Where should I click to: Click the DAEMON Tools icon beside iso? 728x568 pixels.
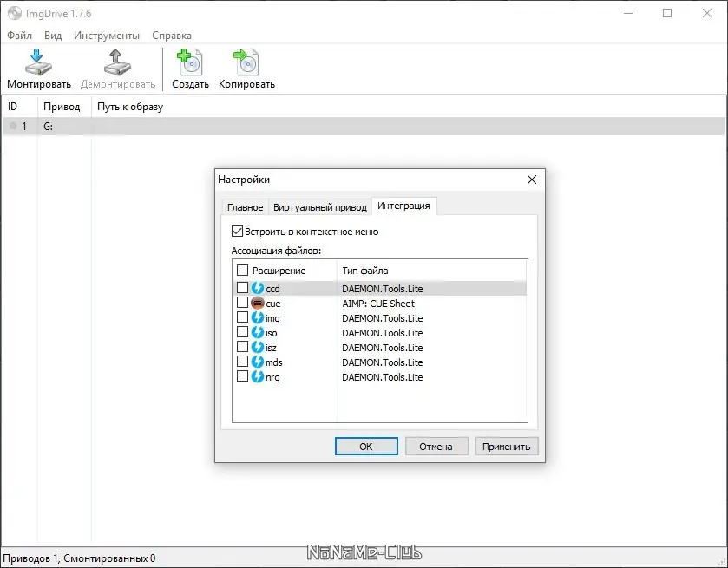click(x=258, y=333)
